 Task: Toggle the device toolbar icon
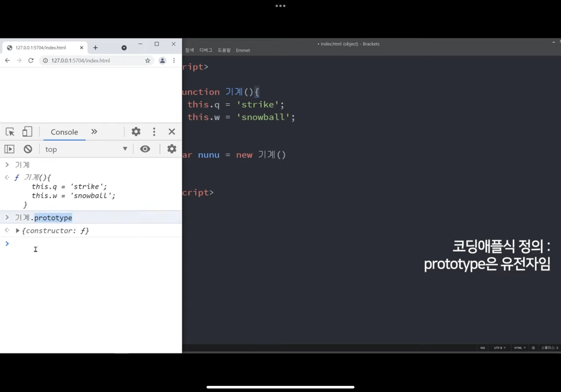tap(27, 132)
